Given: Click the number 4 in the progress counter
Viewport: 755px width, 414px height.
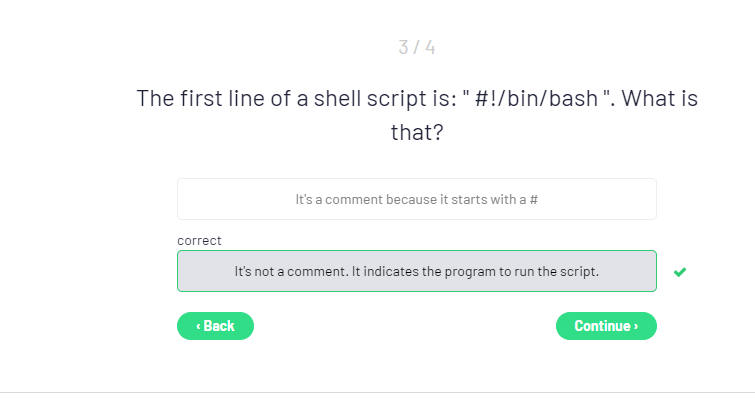Looking at the screenshot, I should click(430, 47).
